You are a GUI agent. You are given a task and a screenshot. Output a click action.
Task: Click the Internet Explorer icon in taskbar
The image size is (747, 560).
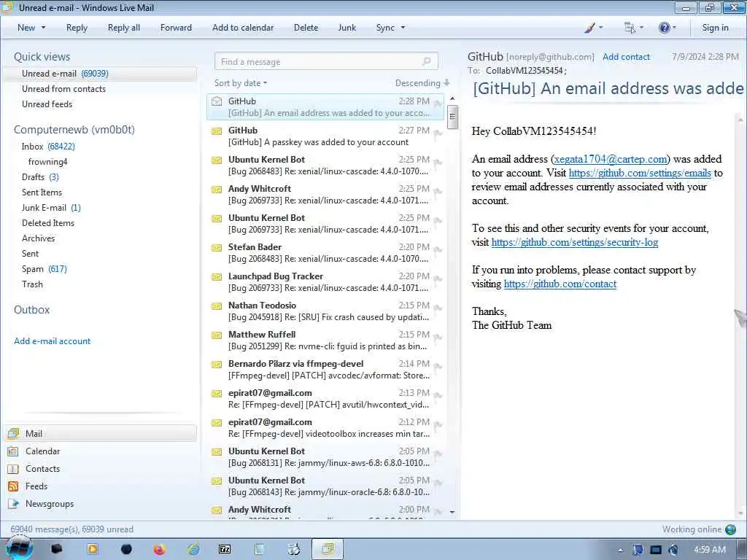[193, 550]
